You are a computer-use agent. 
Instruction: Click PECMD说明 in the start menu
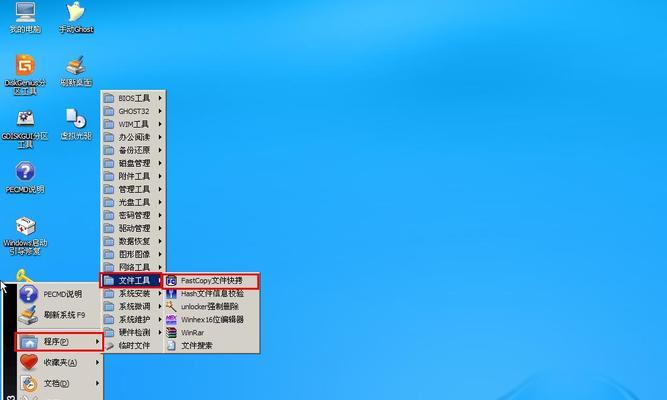[x=59, y=294]
